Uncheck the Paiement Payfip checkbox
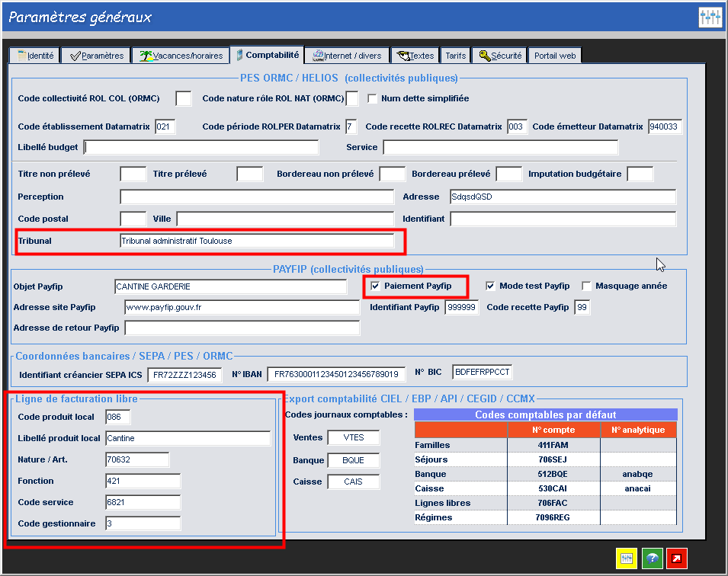Image resolution: width=728 pixels, height=576 pixels. click(x=375, y=286)
